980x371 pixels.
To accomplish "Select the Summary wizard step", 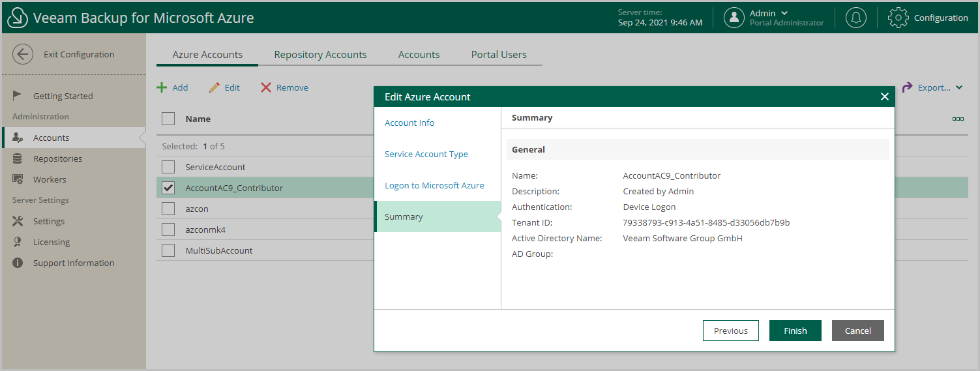I will 438,216.
